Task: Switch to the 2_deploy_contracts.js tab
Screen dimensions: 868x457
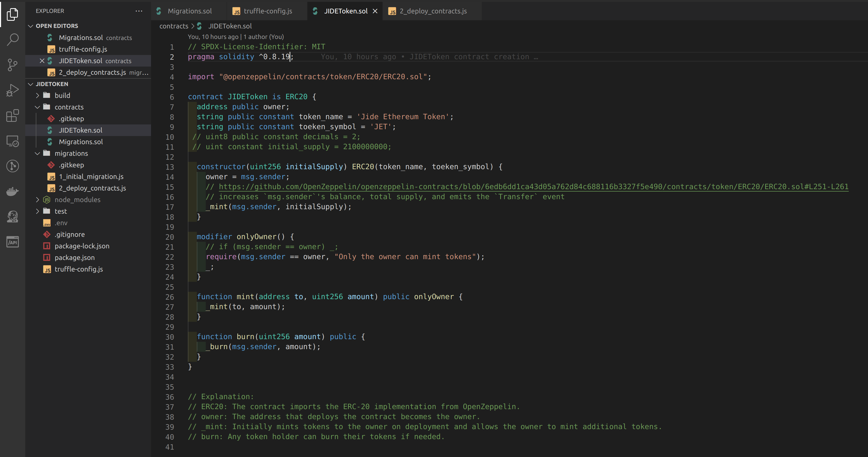Action: 433,11
